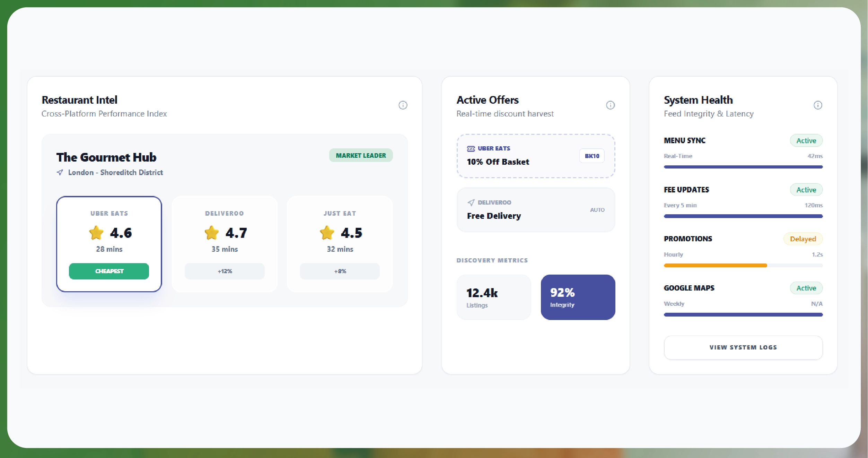Open the Free Delivery offer card

(535, 210)
